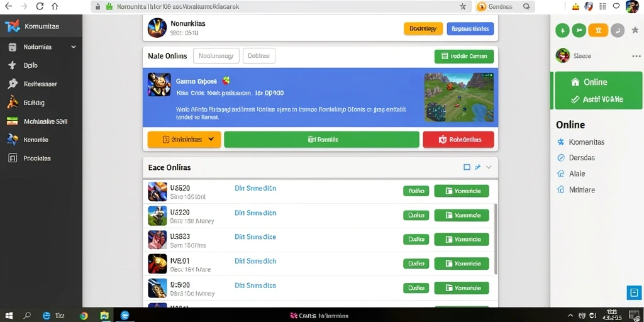Click the square icon in Eace Onliras header
Screen dimensions: 644x322
click(467, 167)
